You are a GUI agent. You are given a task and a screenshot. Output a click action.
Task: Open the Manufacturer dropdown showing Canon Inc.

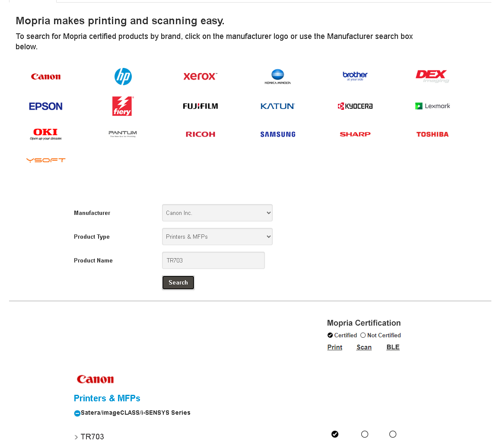217,213
